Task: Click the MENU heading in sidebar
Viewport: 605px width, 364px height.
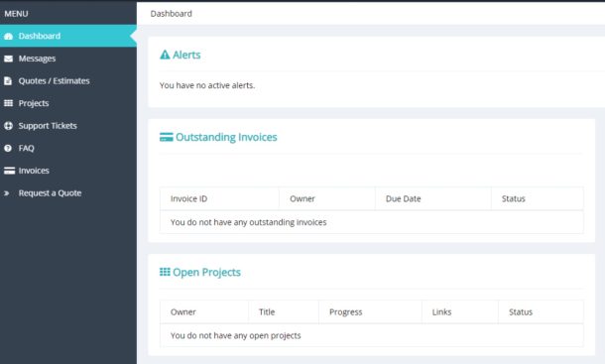Action: point(16,14)
